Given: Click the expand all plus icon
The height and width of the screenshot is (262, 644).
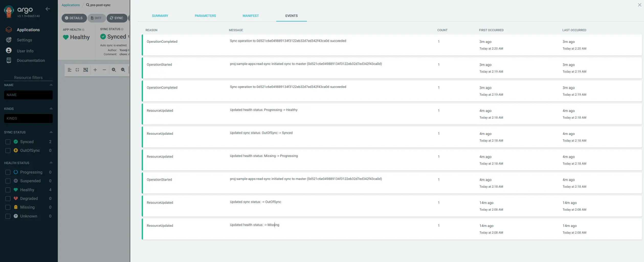Looking at the screenshot, I should point(95,70).
